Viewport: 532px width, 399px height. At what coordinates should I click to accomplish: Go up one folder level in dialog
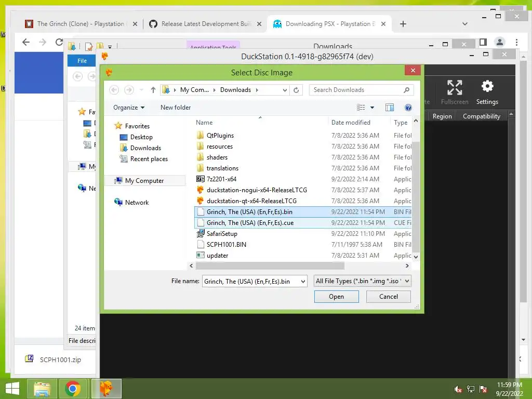tap(153, 90)
